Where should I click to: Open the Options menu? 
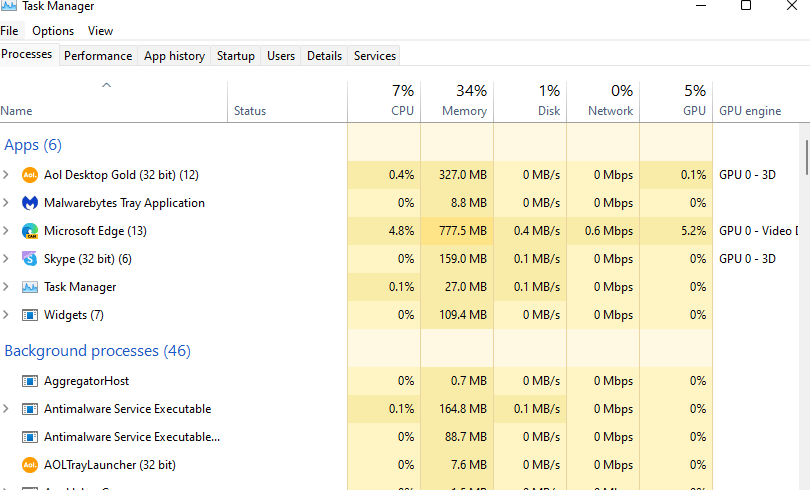53,31
